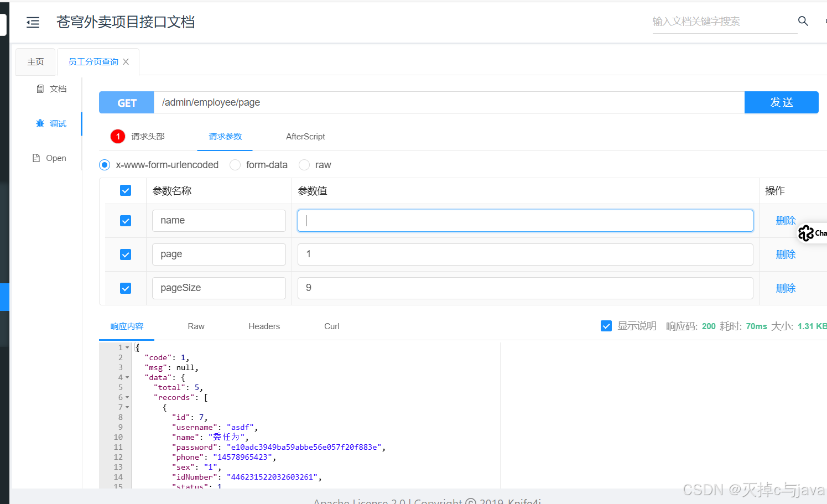Open the 请求头部 tab
Viewport: 827px width, 504px height.
point(148,136)
